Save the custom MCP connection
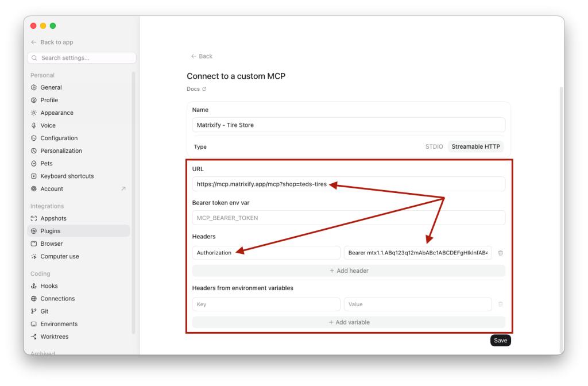Viewport: 588px width, 386px height. point(500,341)
